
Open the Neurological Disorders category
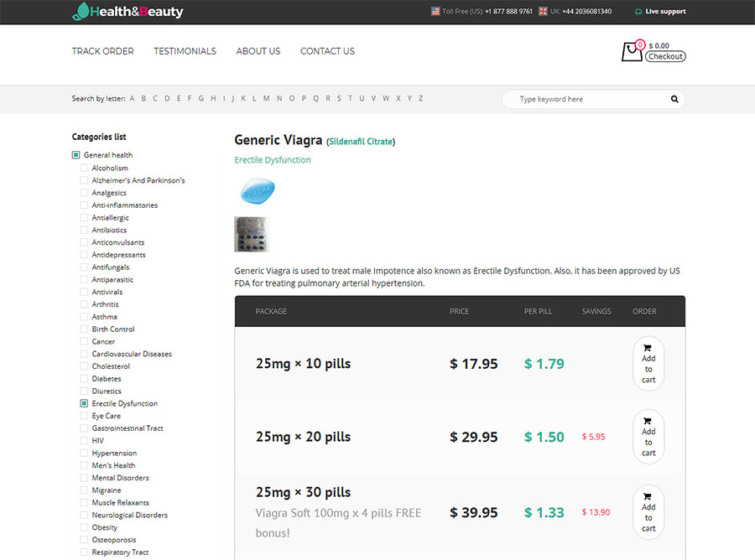(x=129, y=515)
